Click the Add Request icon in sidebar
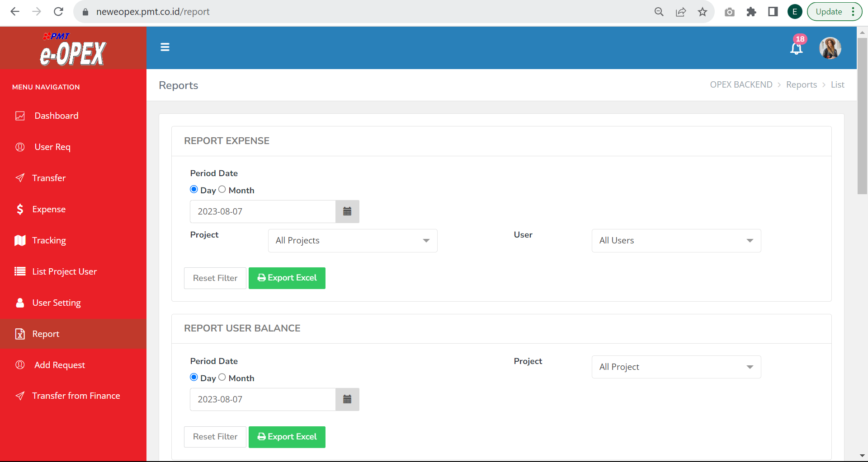This screenshot has width=868, height=462. point(20,365)
